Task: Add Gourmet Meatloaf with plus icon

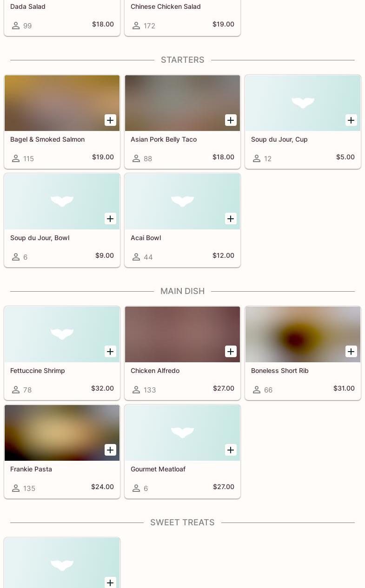Action: click(x=231, y=450)
